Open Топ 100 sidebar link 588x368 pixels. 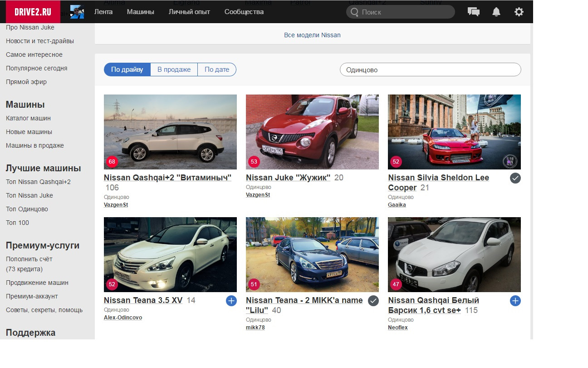[17, 223]
